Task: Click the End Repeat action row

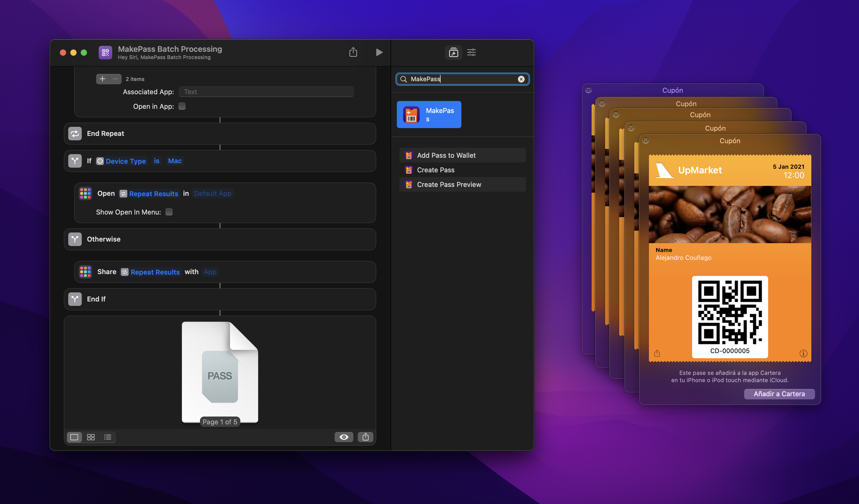Action: point(220,134)
